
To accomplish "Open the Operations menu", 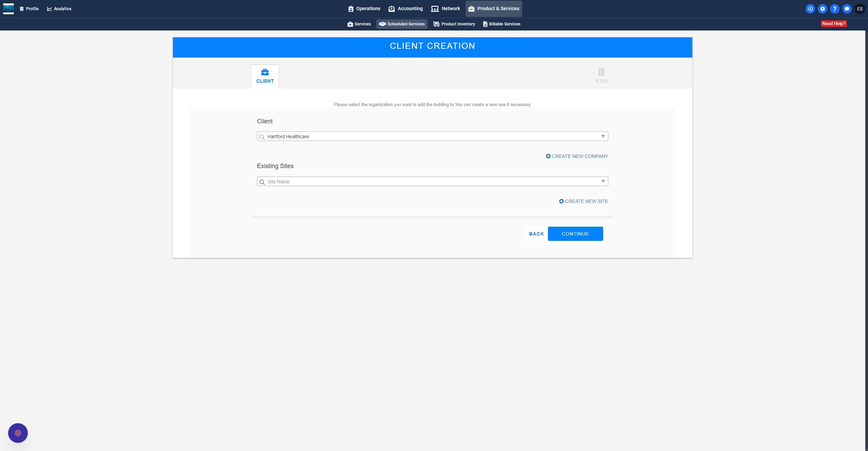I will 364,8.
